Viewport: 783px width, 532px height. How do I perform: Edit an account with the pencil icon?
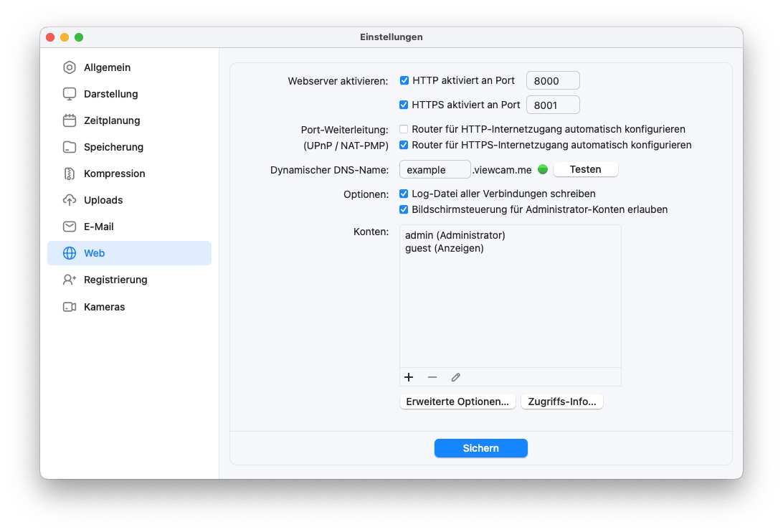[455, 377]
